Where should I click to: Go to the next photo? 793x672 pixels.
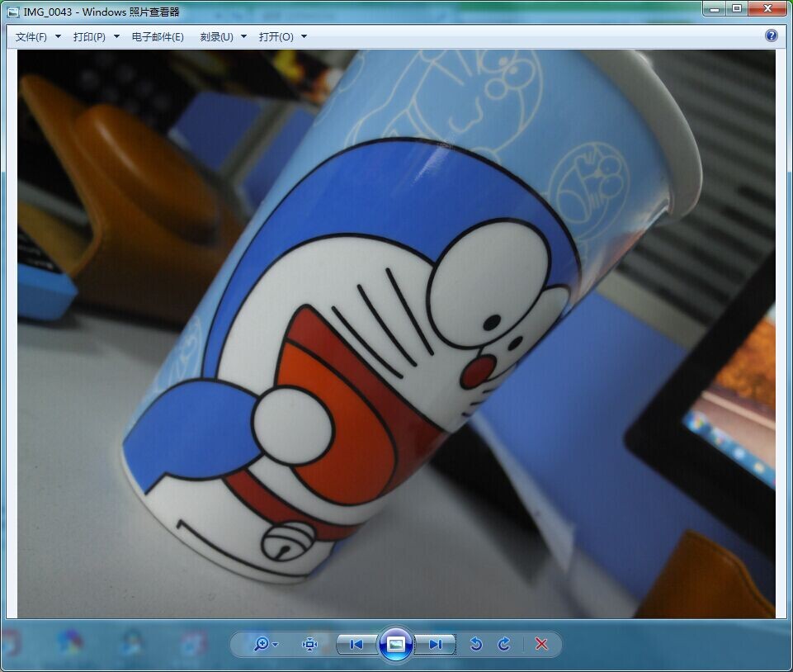pos(435,644)
